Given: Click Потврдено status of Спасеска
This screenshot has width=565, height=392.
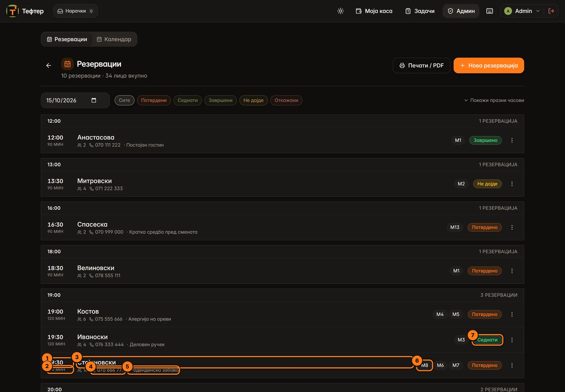Looking at the screenshot, I should 484,227.
